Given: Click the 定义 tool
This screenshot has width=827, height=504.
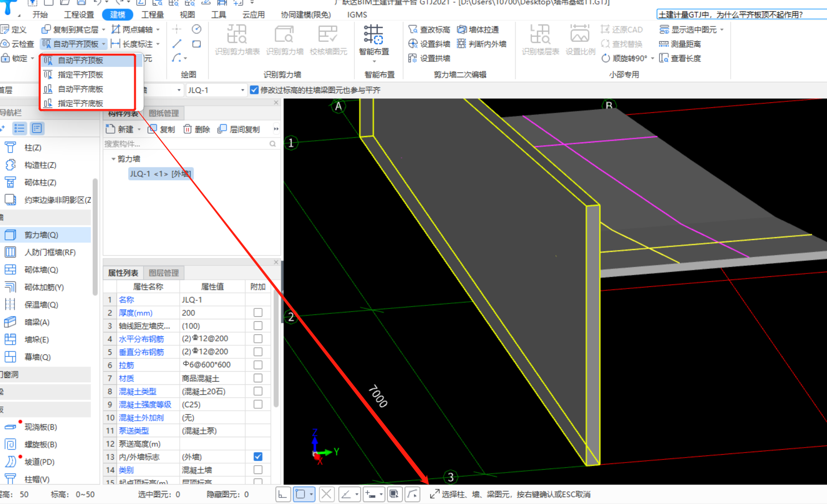Looking at the screenshot, I should 14,29.
